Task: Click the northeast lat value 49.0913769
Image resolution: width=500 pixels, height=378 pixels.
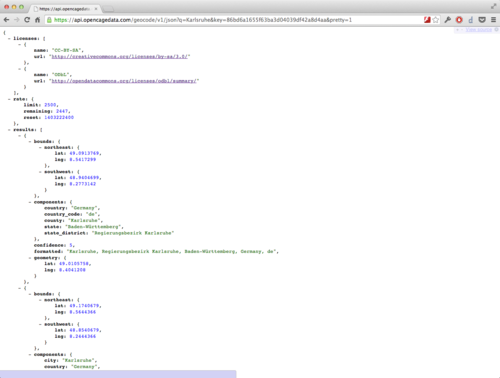Action: (x=84, y=153)
